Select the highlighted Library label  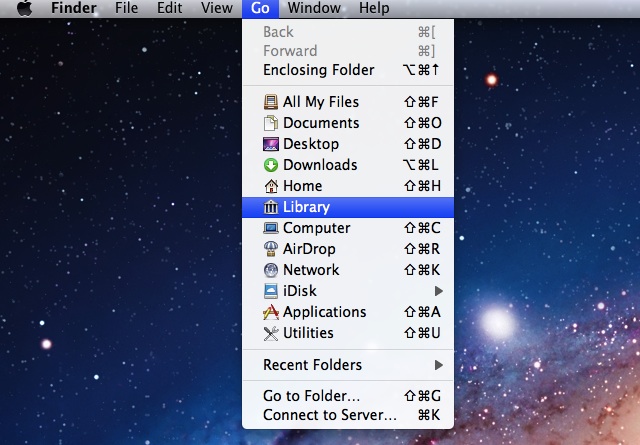point(307,207)
